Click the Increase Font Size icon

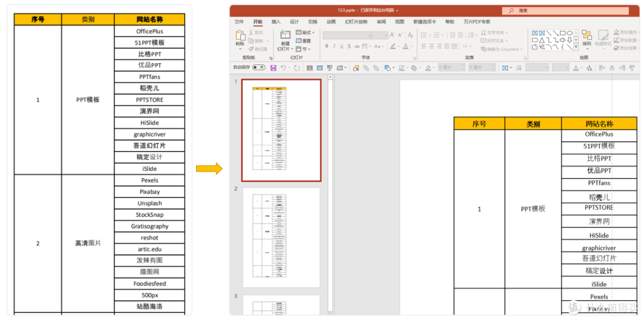tap(392, 35)
